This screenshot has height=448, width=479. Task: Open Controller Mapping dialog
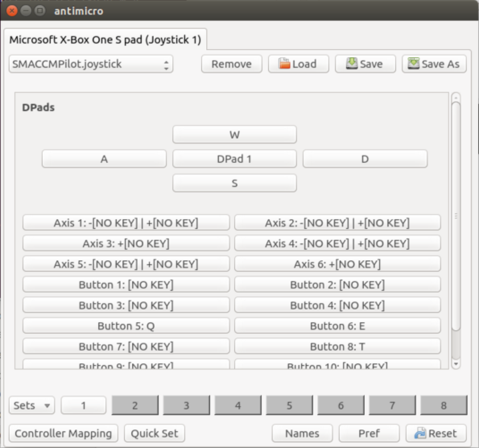click(x=63, y=433)
